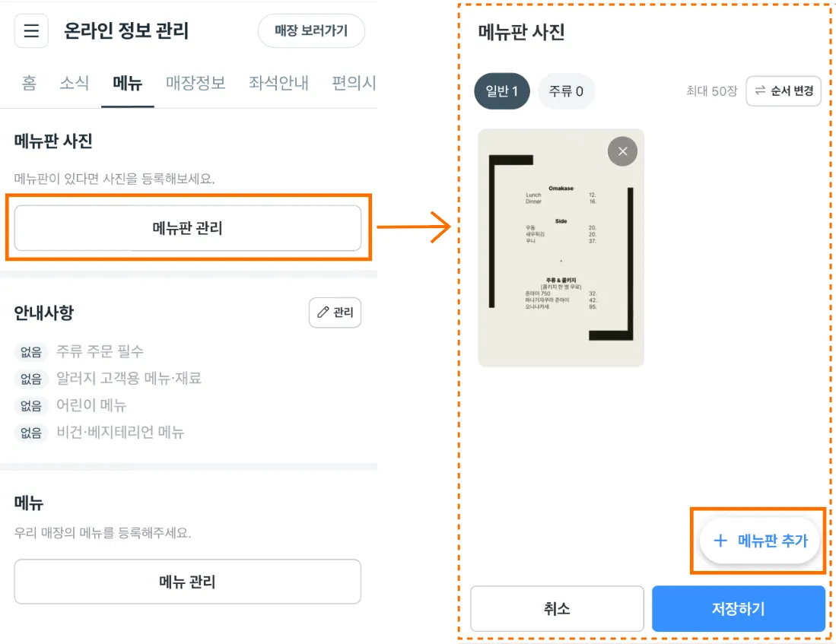Open the hamburger menu icon
Image resolution: width=836 pixels, height=644 pixels.
(x=31, y=31)
